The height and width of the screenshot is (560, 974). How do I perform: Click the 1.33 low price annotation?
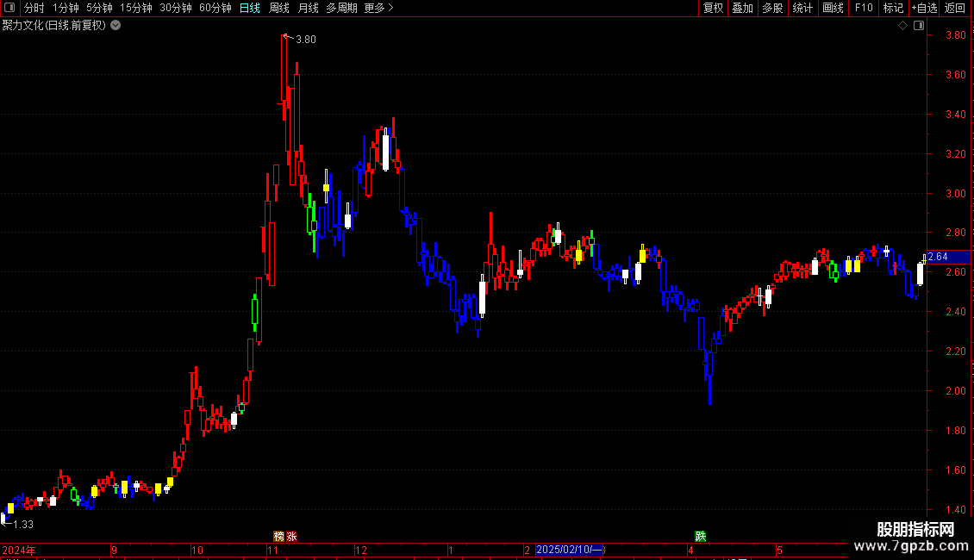23,525
